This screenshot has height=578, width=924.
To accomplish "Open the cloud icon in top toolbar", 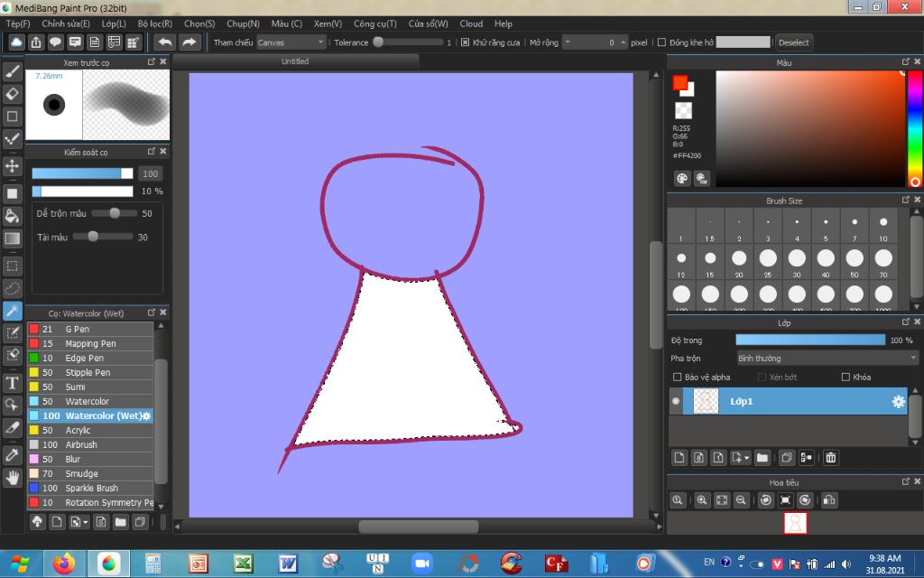I will point(16,42).
